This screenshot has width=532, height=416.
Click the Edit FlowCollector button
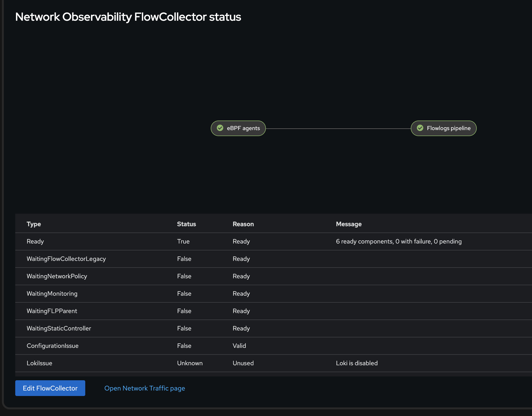pos(50,388)
